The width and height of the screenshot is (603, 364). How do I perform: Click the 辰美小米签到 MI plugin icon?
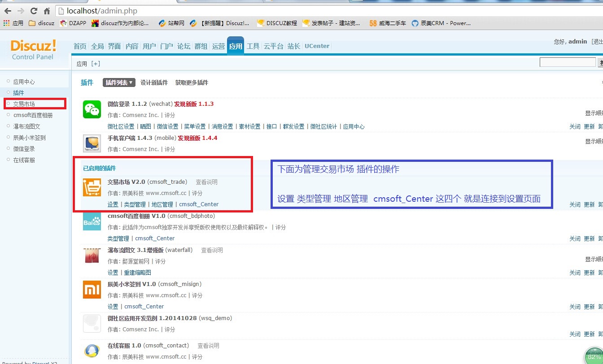pos(92,290)
